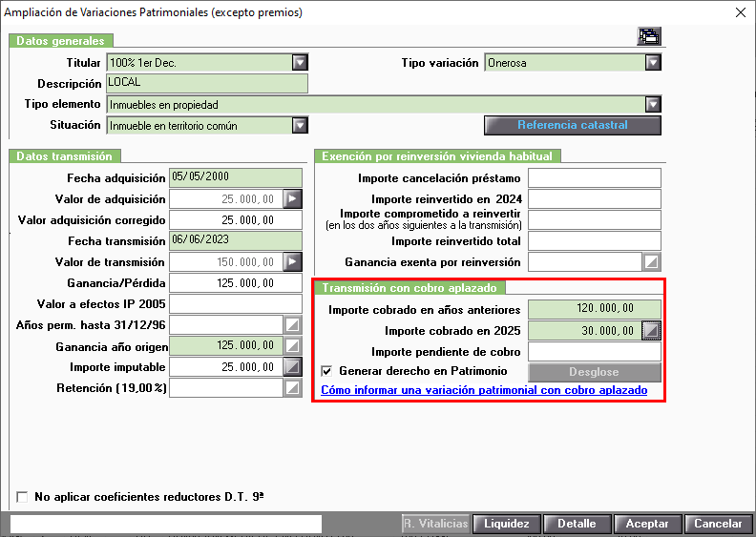This screenshot has width=756, height=537.
Task: Close the Ampliación de Variaciones Patrimoniales window
Action: [741, 12]
